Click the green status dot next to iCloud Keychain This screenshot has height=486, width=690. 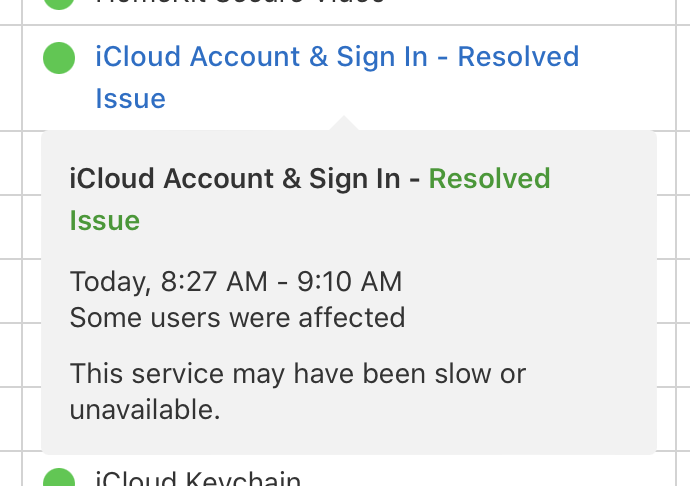tap(60, 478)
